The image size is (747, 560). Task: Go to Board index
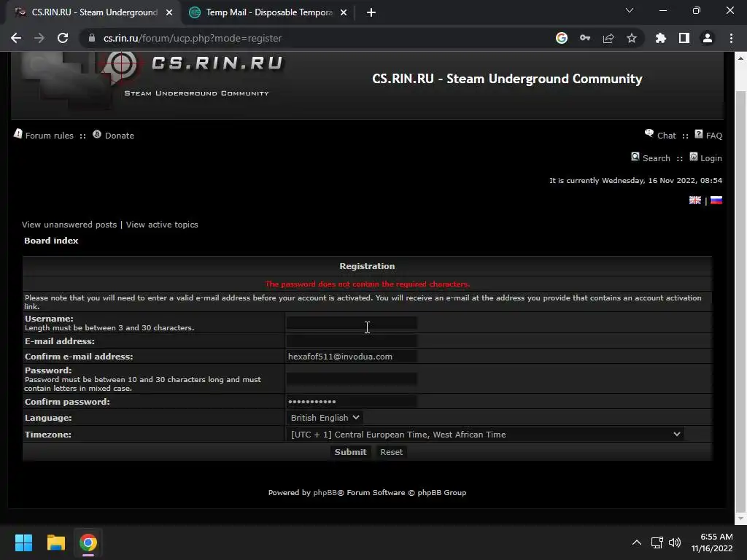pos(51,241)
